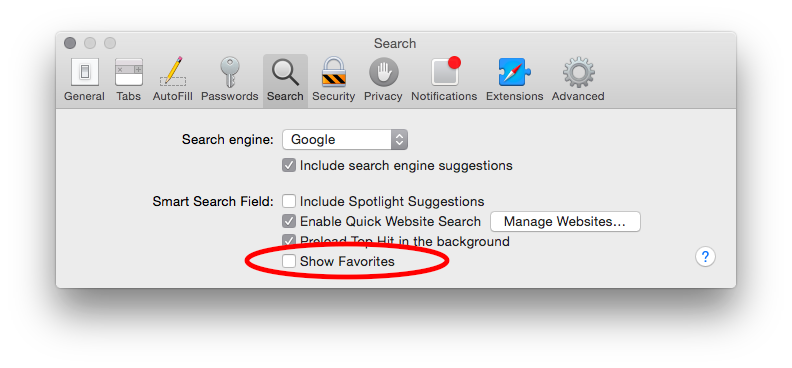792x368 pixels.
Task: Open the Extensions puzzle pane
Action: pos(515,80)
